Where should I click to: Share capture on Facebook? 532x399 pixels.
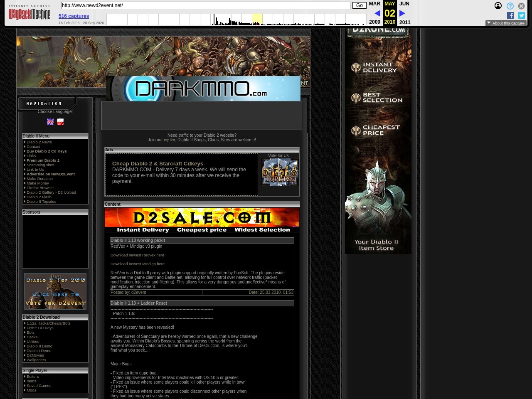click(x=510, y=15)
